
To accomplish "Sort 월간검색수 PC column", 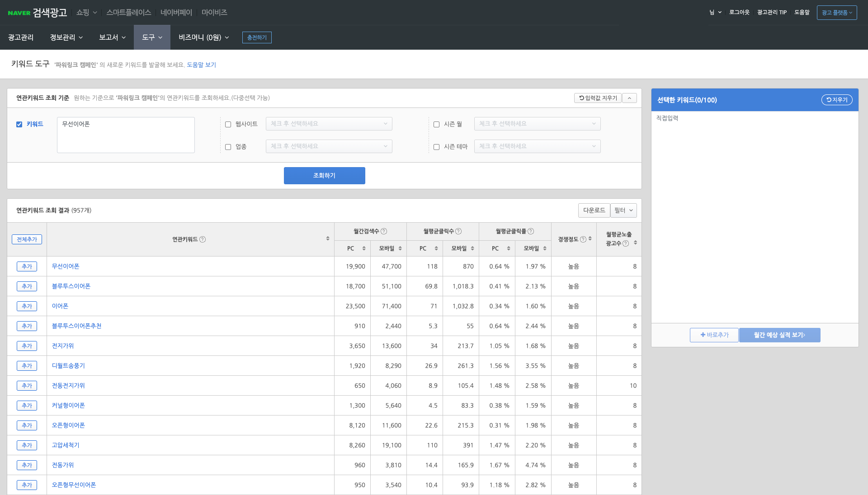I will (x=364, y=248).
